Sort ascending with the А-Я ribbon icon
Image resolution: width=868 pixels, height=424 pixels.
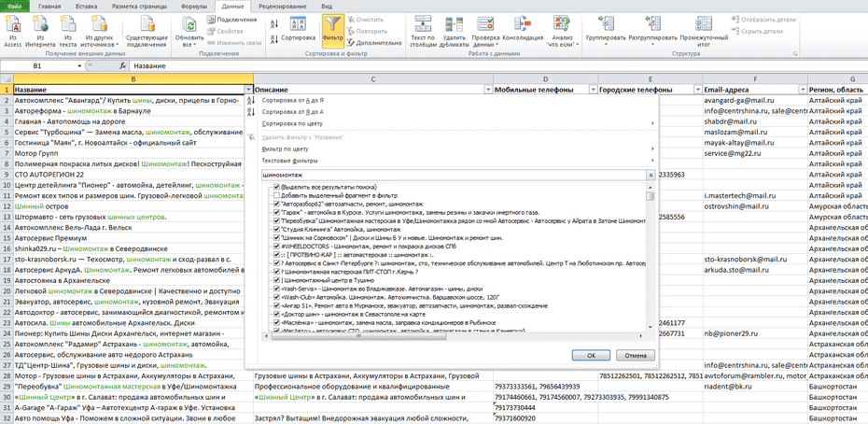click(274, 22)
